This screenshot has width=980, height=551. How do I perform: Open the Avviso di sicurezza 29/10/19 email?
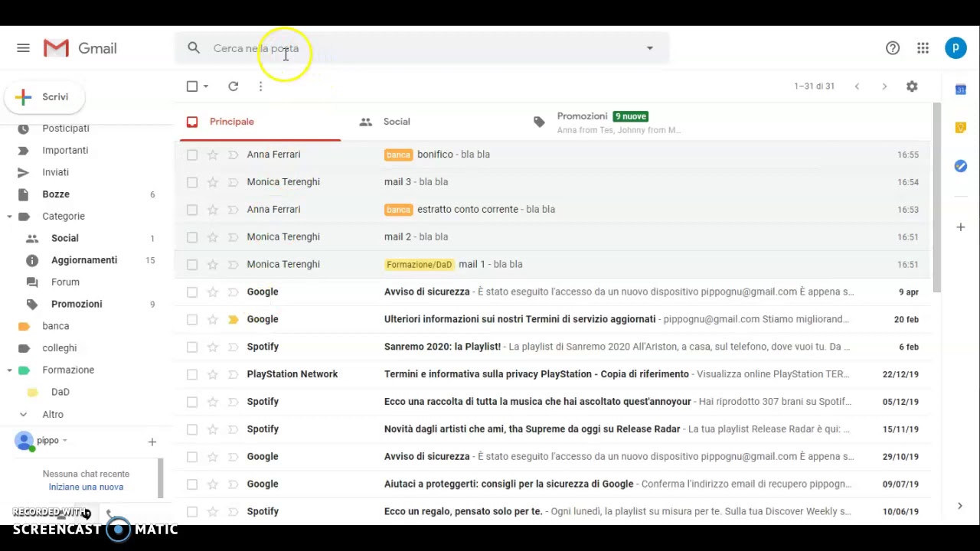(x=553, y=457)
